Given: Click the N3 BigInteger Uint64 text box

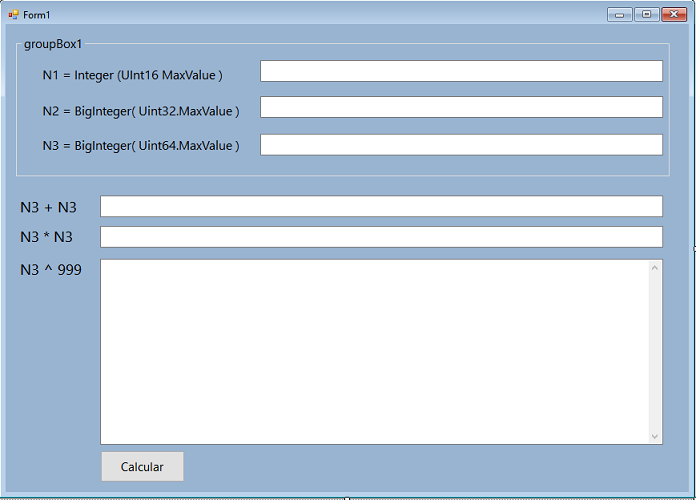Looking at the screenshot, I should coord(461,145).
